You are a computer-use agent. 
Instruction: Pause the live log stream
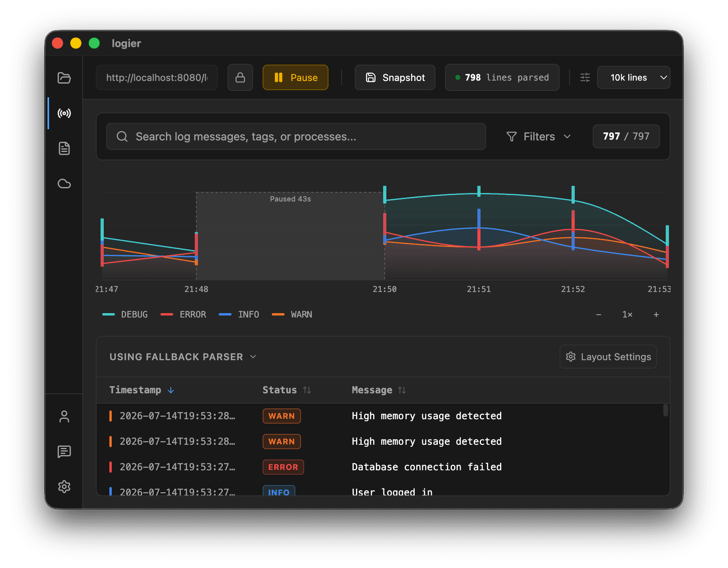pyautogui.click(x=295, y=77)
